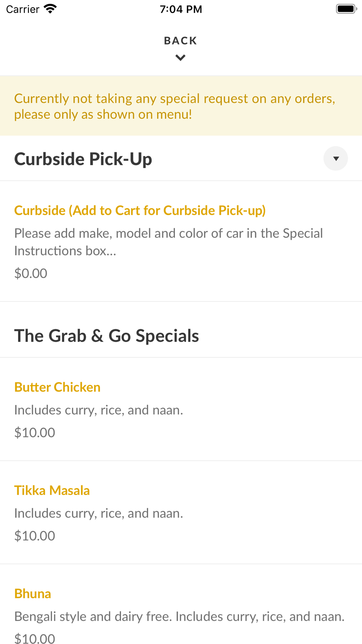Tap the battery indicator icon

click(346, 9)
